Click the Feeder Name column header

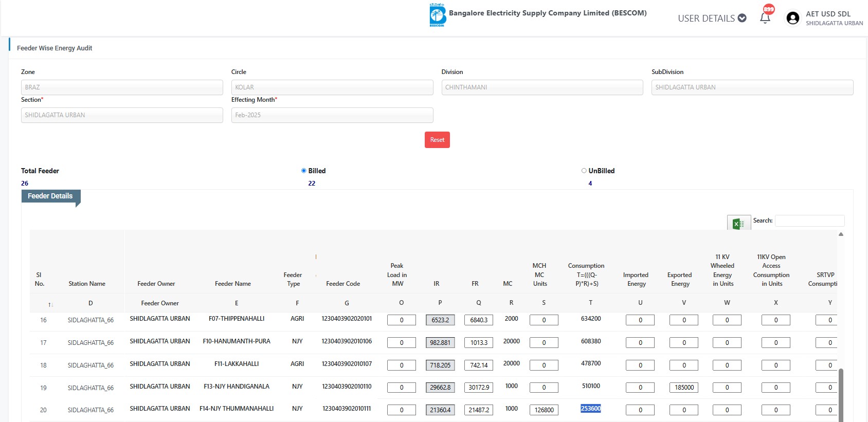pyautogui.click(x=233, y=284)
